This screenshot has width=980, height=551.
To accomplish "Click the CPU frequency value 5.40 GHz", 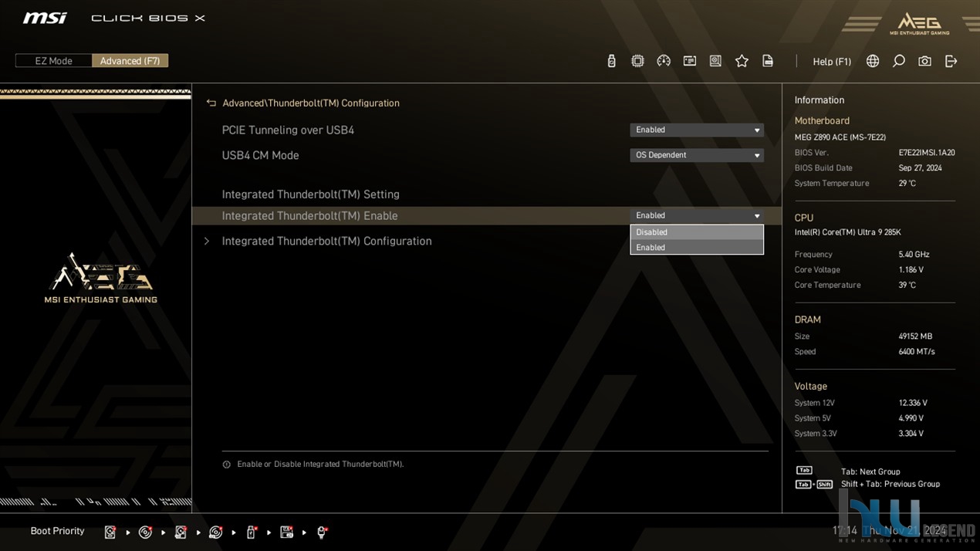I will 914,255.
